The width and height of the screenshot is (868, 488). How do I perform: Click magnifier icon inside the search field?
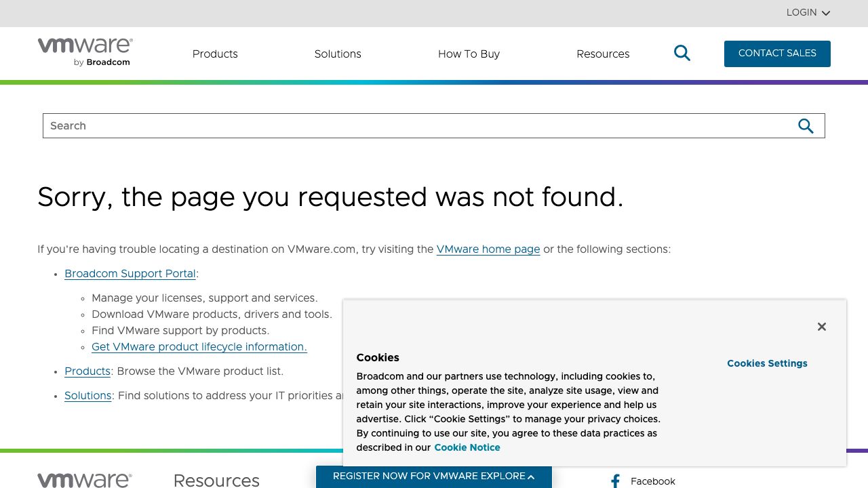[x=806, y=126]
